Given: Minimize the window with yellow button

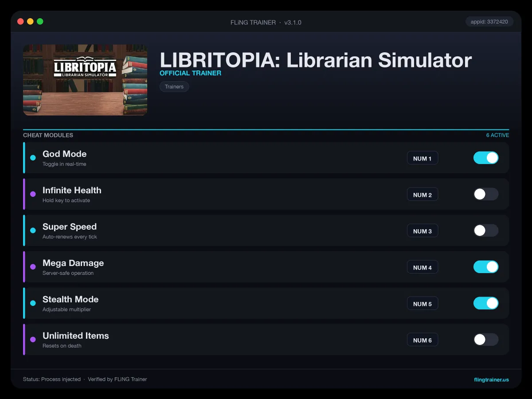Looking at the screenshot, I should (30, 21).
